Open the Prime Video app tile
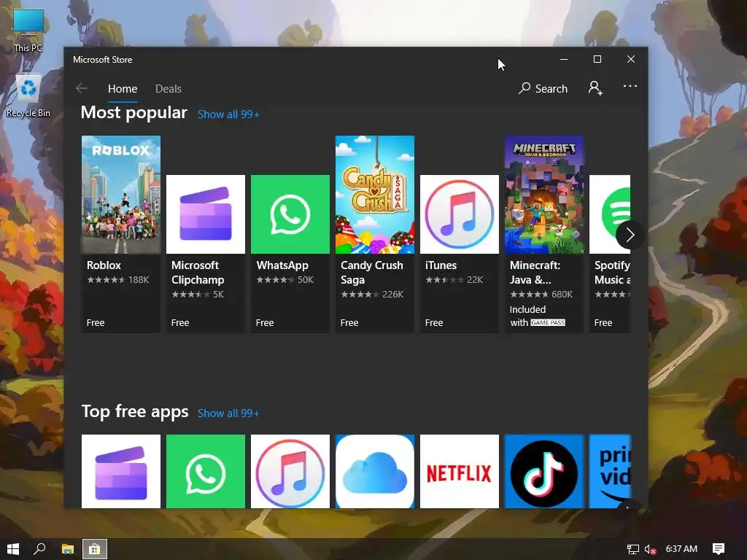The image size is (747, 560). (x=610, y=472)
